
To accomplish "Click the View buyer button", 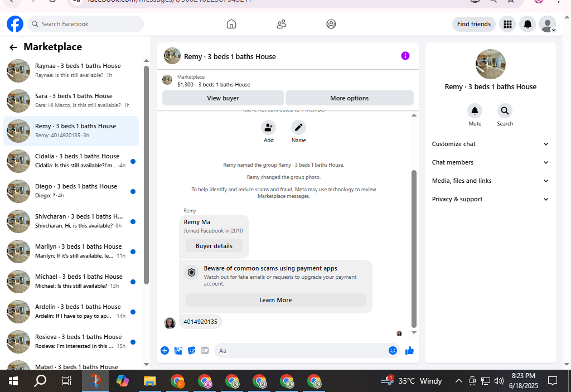I will (x=223, y=98).
